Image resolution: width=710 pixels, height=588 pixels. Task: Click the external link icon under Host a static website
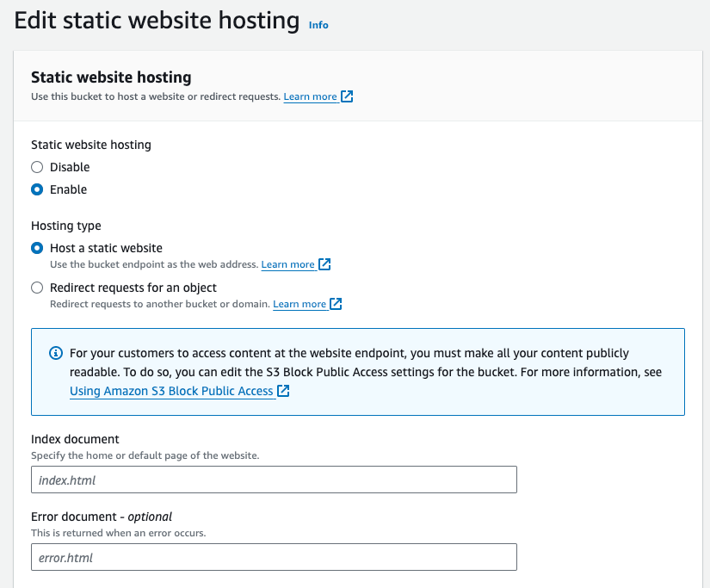[x=325, y=264]
